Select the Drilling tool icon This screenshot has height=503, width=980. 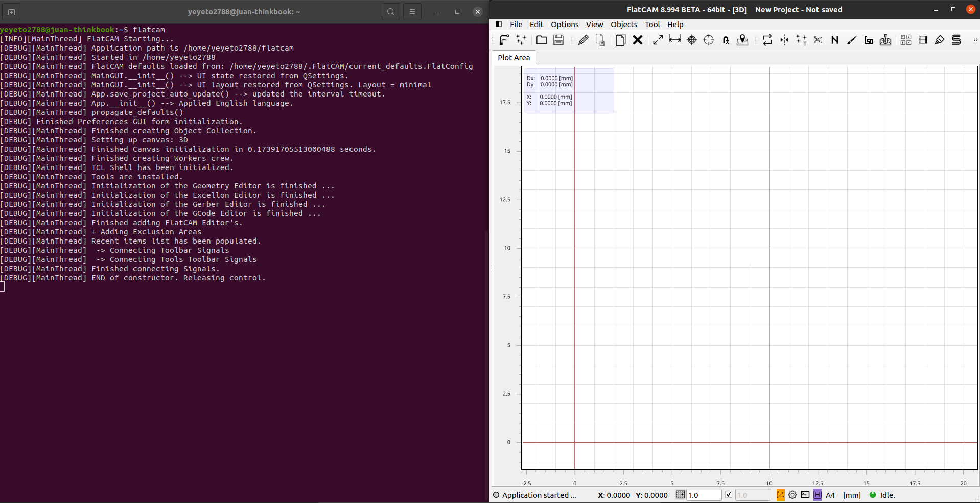click(x=885, y=40)
